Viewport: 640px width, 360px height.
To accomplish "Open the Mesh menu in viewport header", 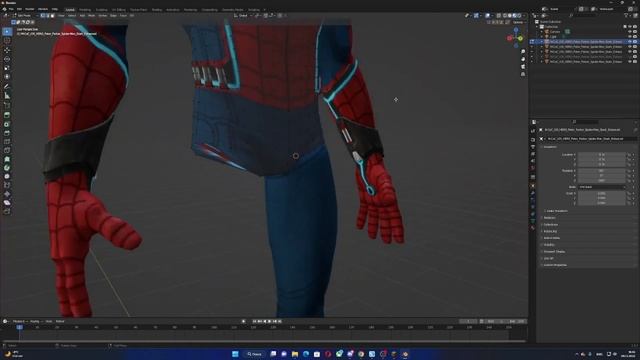I will [91, 16].
